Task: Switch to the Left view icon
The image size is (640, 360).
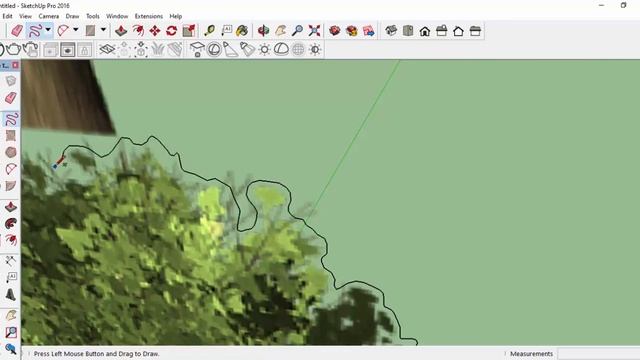Action: coord(475,31)
